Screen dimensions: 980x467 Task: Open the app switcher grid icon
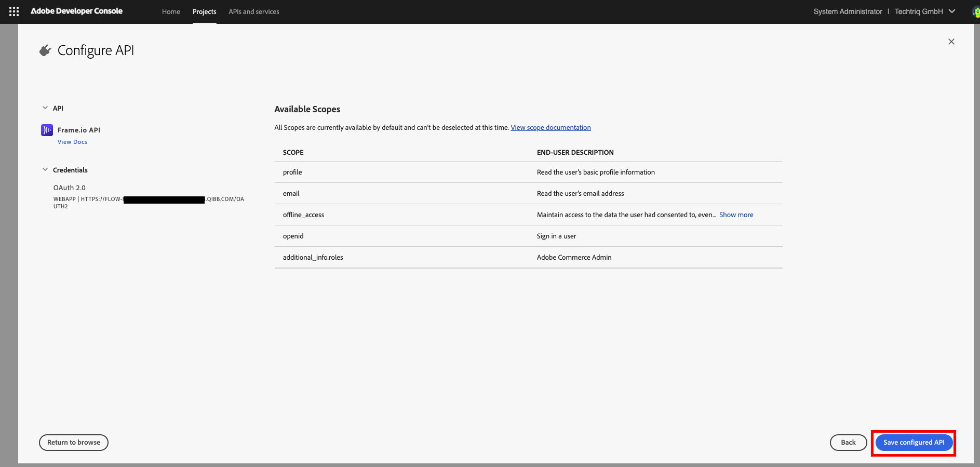tap(14, 11)
